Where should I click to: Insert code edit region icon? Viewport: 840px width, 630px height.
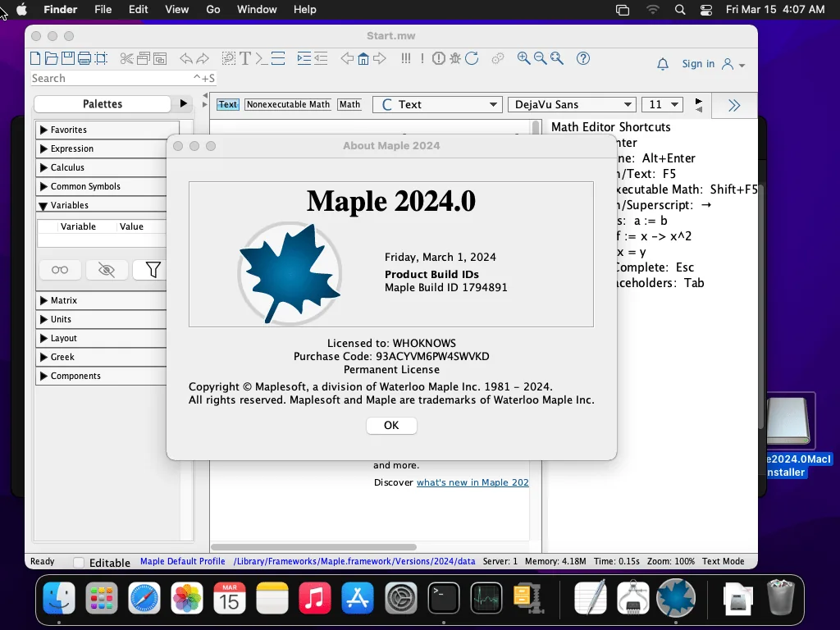229,58
